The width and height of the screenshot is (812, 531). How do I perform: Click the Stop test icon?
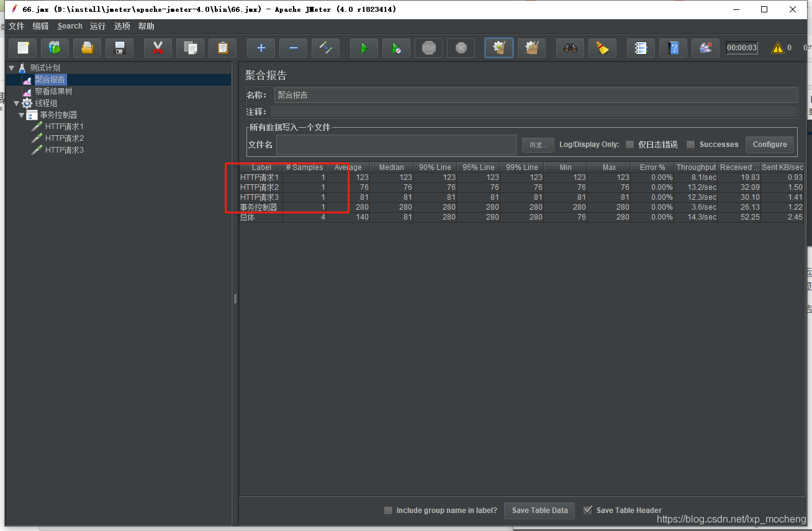[x=429, y=48]
